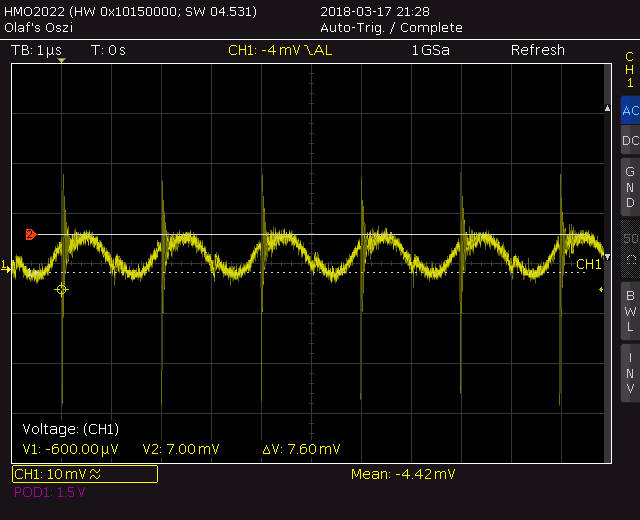
Task: Select the POD1 1.5 V label
Action: 50,492
